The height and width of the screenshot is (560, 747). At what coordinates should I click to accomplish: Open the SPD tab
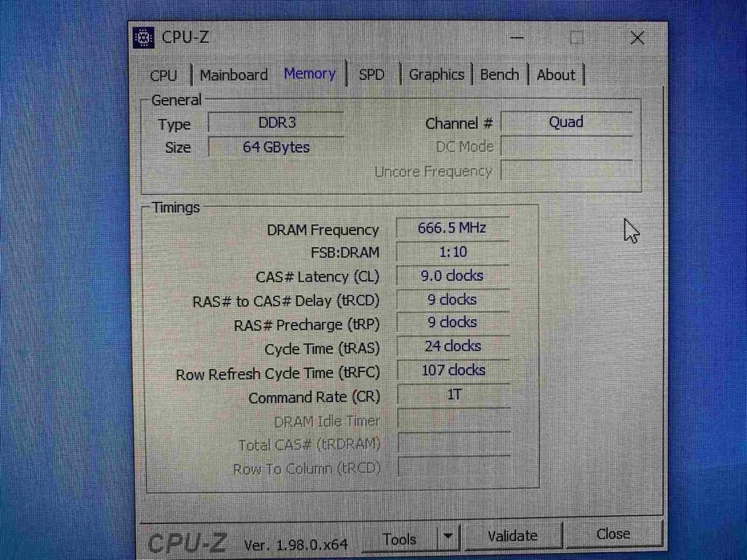[371, 74]
